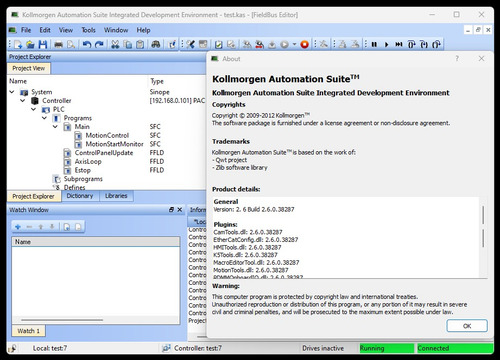This screenshot has height=360, width=500.
Task: Click the Copy toolbar icon
Action: click(128, 44)
